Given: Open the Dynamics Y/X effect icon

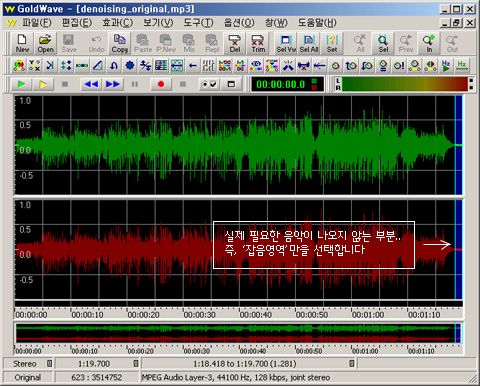Looking at the screenshot, I should (35, 66).
